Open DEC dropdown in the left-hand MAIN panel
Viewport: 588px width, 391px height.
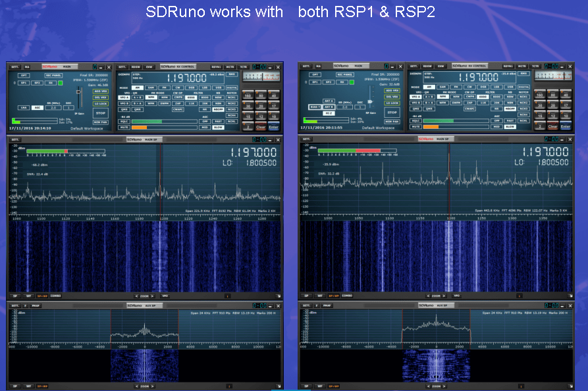coord(68,107)
